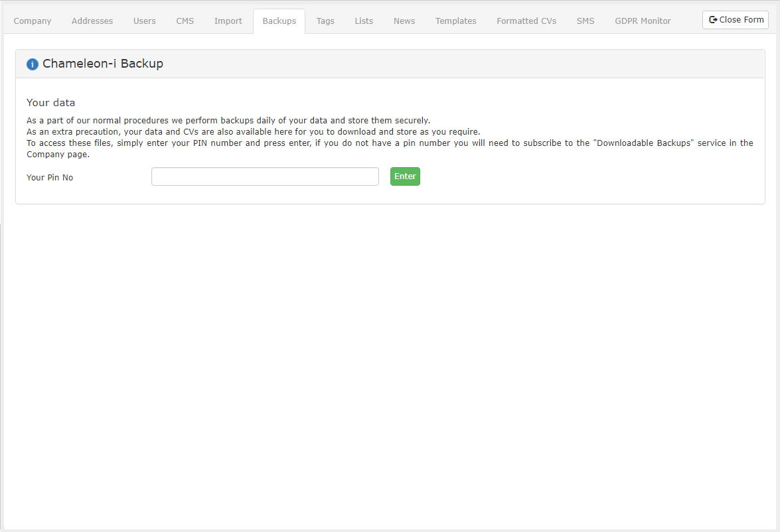The height and width of the screenshot is (532, 780).
Task: Open the Company tab
Action: point(33,21)
